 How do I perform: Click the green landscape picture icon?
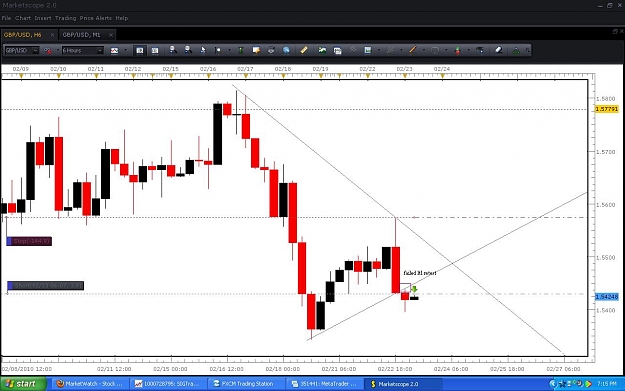[x=322, y=50]
